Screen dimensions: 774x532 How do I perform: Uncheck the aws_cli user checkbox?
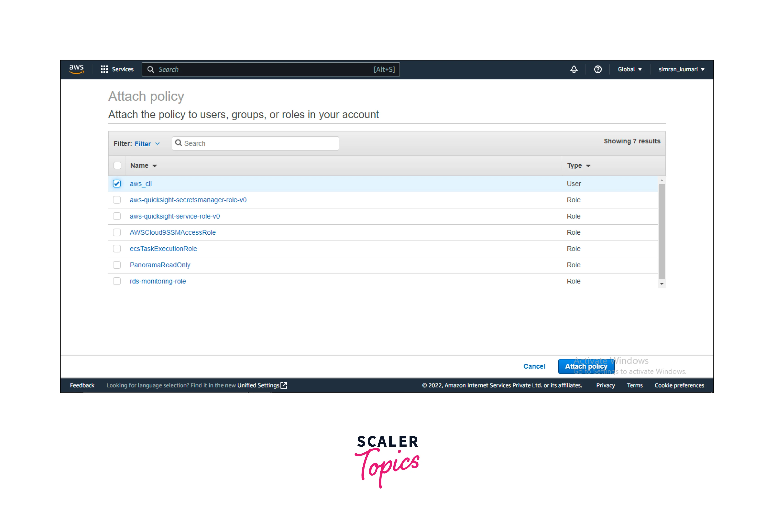pos(117,184)
